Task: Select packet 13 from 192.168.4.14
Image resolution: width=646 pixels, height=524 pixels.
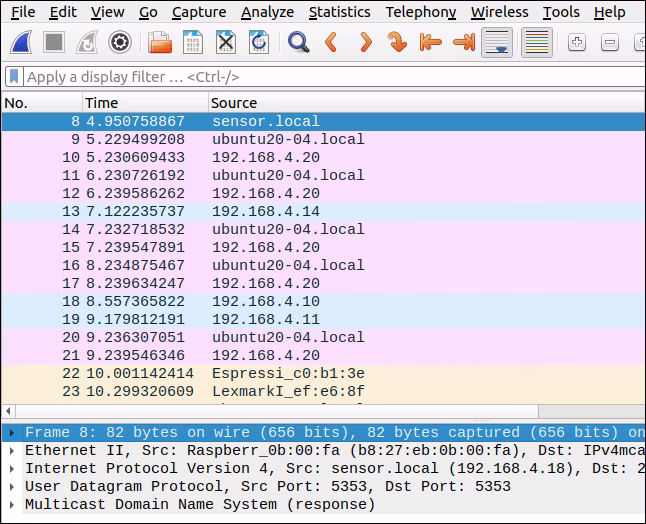Action: pos(323,211)
